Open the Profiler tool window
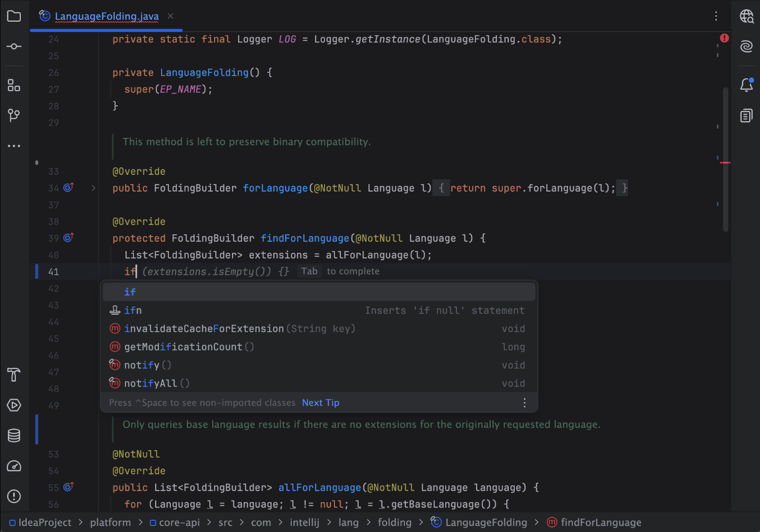Viewport: 760px width, 532px height. pyautogui.click(x=14, y=466)
